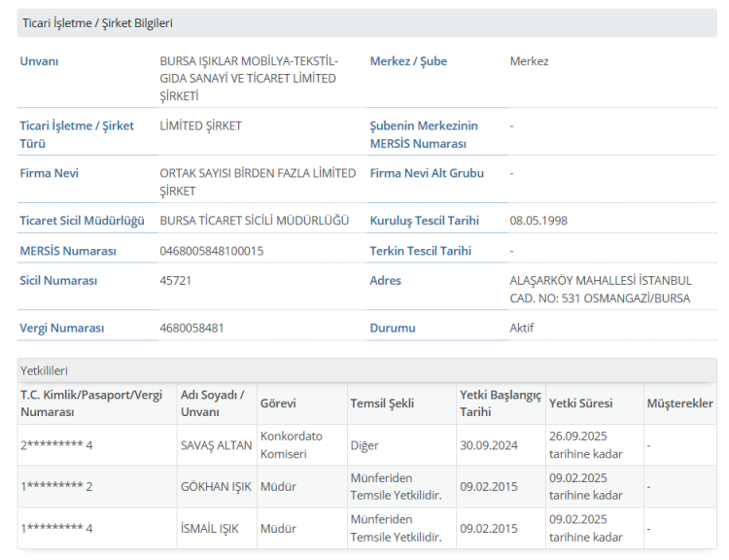Click the Vergi Numarası value 4680058481

point(191,328)
